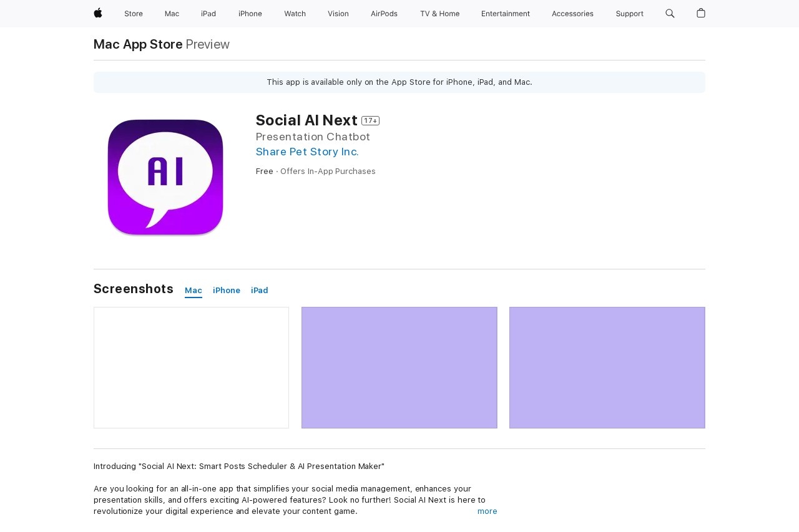Click the "Introducing Social AI Next" line
This screenshot has width=799, height=532.
[x=239, y=467]
